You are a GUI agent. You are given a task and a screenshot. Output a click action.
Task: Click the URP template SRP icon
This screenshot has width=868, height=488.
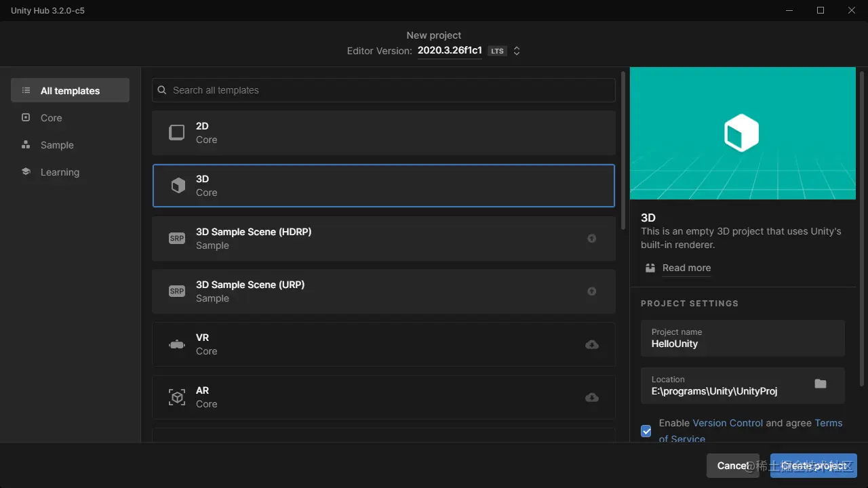[177, 291]
